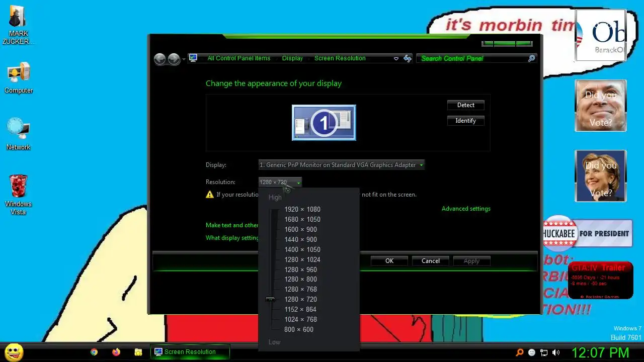Click the warning triangle icon
This screenshot has width=644, height=362.
coord(210,195)
